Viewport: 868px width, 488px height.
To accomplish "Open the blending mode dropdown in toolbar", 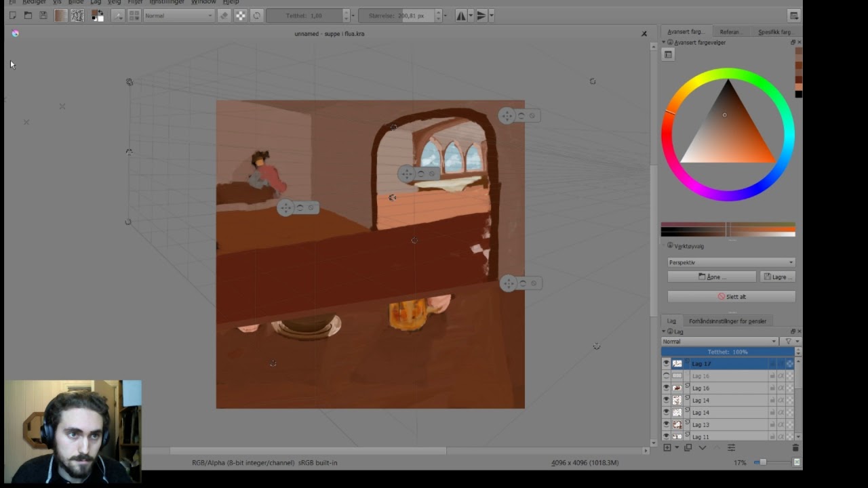I will coord(179,16).
